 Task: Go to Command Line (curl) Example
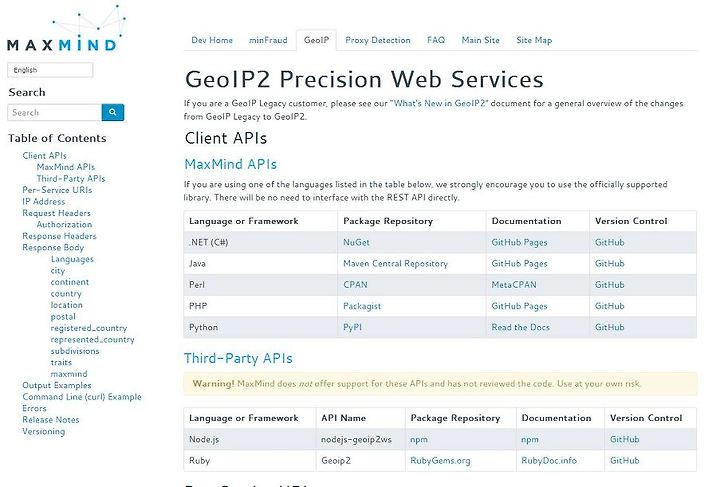coord(82,397)
